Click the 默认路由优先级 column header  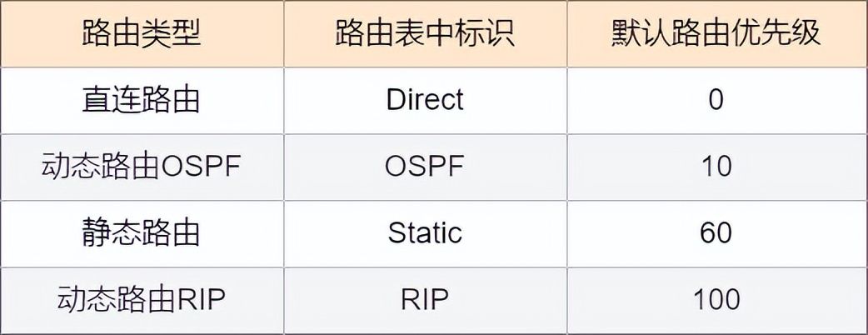pos(716,33)
